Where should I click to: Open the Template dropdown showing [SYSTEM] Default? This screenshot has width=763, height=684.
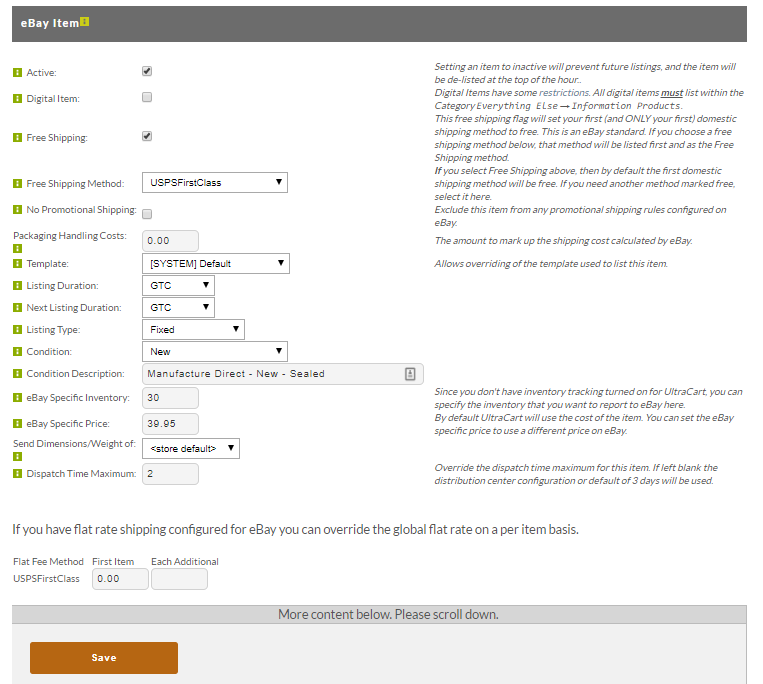pyautogui.click(x=216, y=263)
